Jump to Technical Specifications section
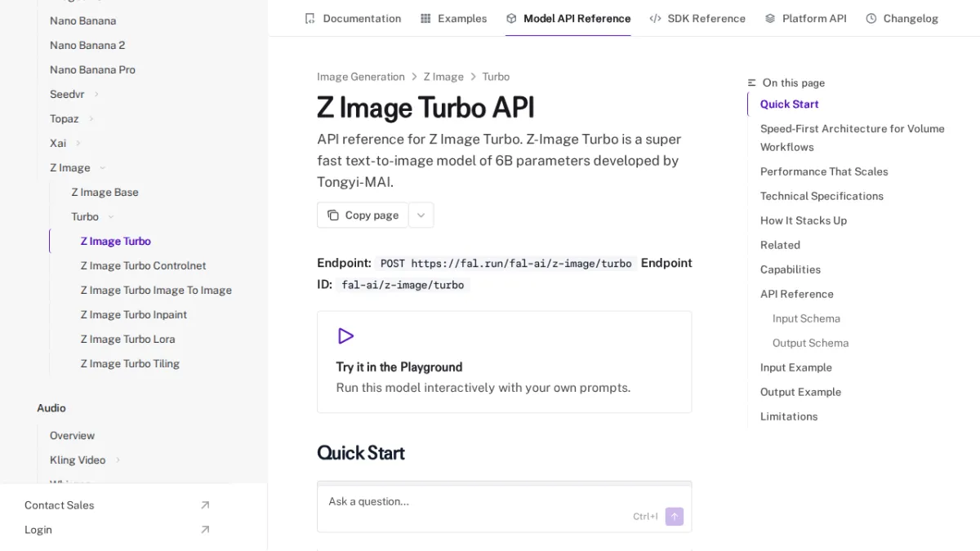The width and height of the screenshot is (980, 551). (822, 196)
